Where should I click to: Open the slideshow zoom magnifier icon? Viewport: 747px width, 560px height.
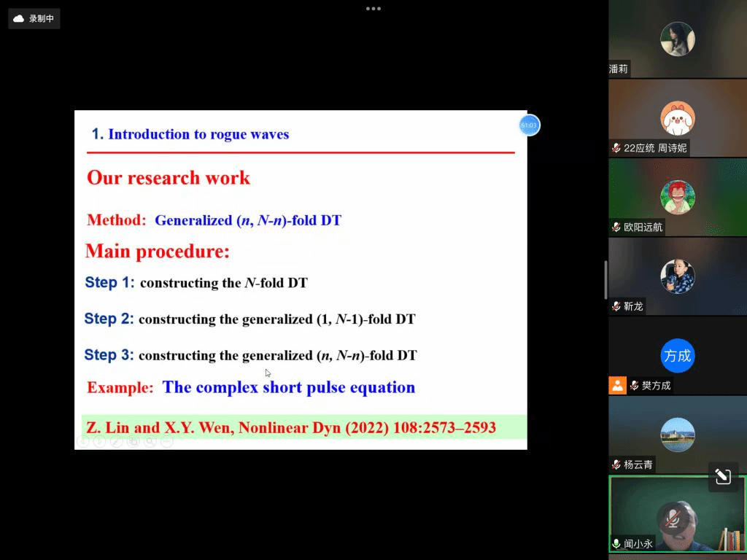coord(150,442)
